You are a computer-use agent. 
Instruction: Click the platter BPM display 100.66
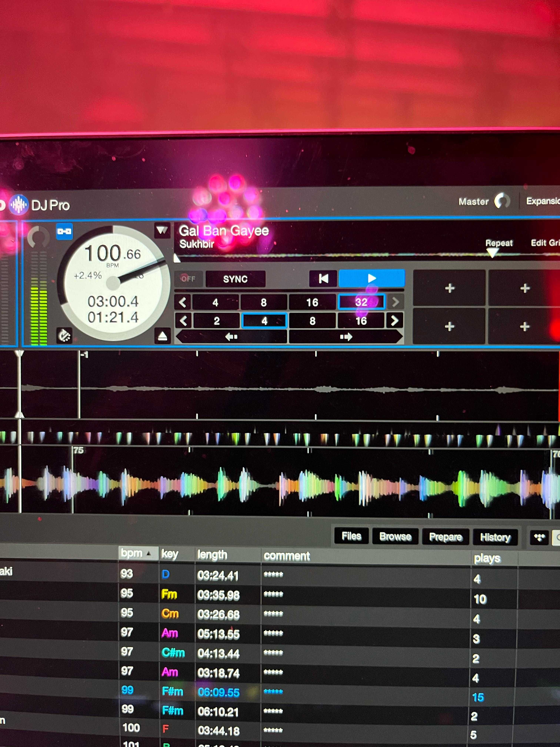tap(112, 253)
